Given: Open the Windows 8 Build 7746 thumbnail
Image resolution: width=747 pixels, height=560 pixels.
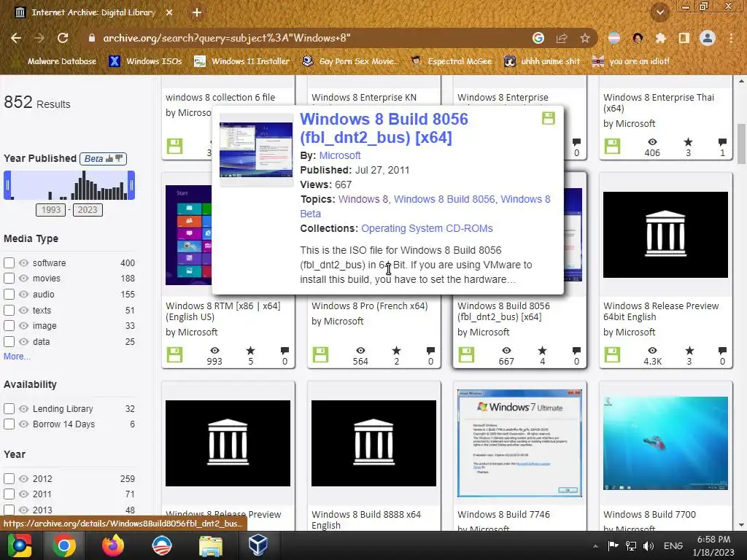Looking at the screenshot, I should tap(519, 443).
